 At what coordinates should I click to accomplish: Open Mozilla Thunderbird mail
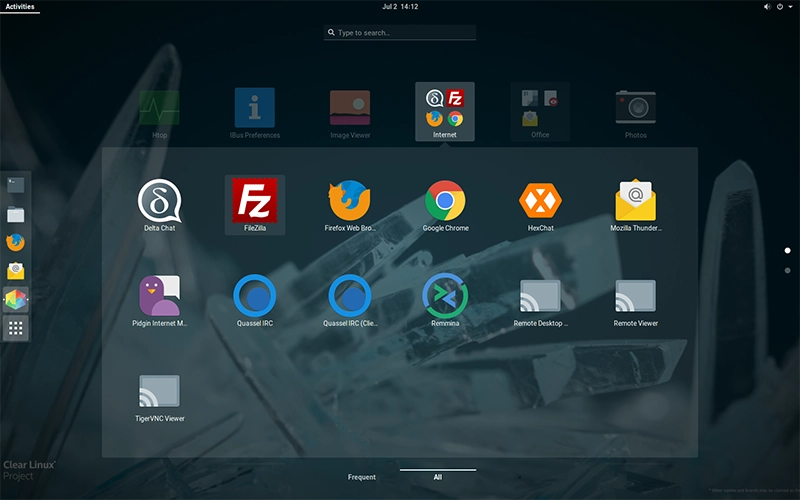[636, 205]
